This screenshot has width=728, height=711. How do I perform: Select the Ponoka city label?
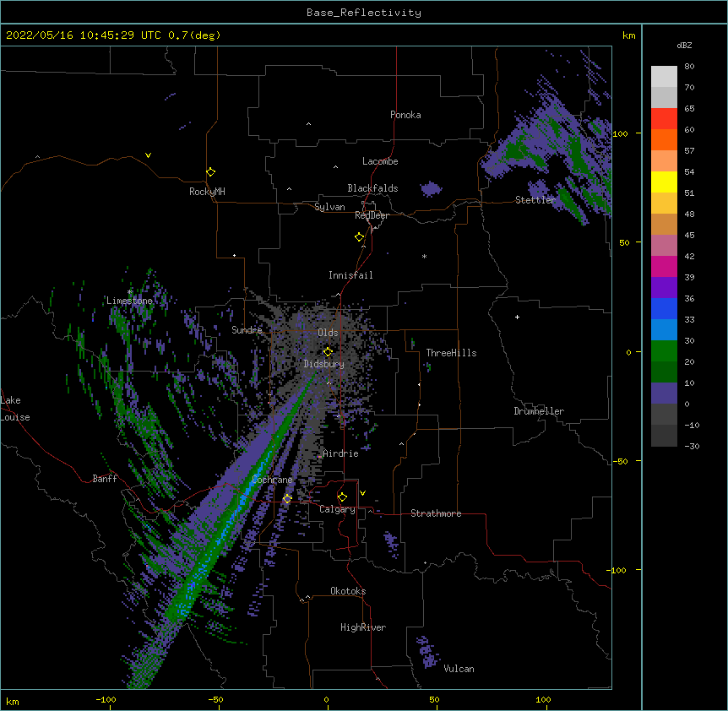click(405, 115)
